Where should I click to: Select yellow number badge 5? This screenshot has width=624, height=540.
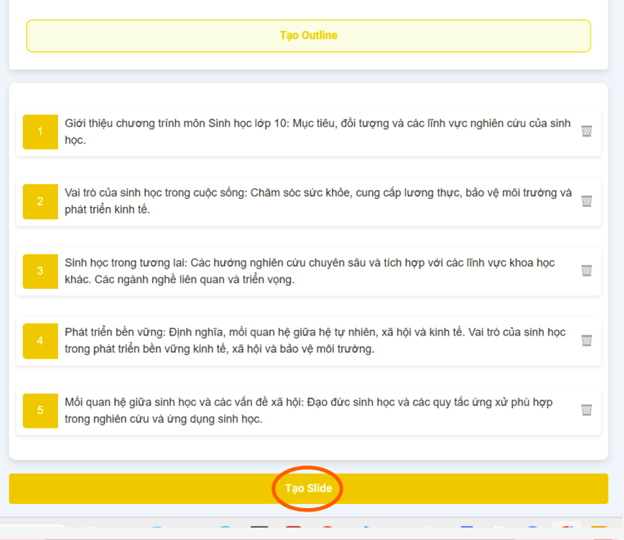(x=40, y=410)
